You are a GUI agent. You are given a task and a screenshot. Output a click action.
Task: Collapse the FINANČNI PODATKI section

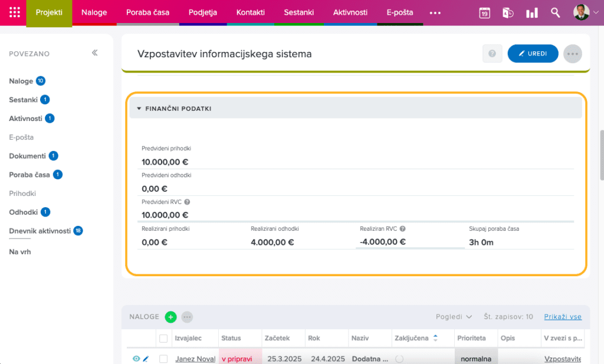click(x=139, y=107)
